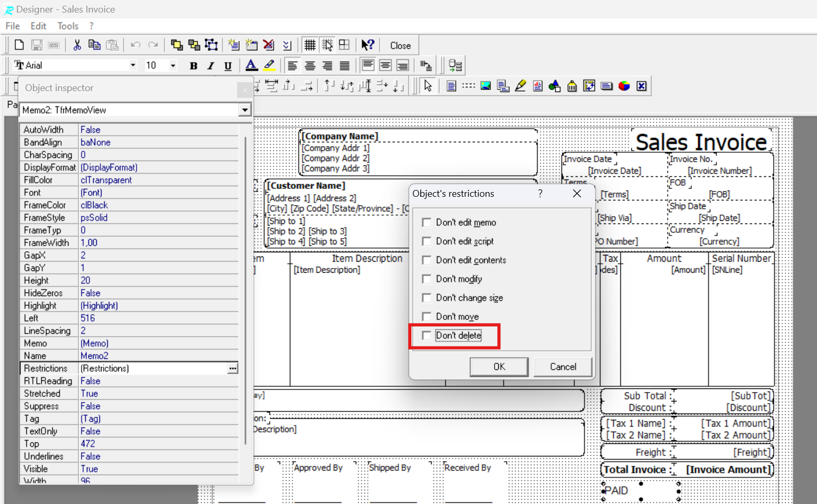Click Cancel in Object's restrictions dialog
The width and height of the screenshot is (817, 504).
(x=563, y=367)
